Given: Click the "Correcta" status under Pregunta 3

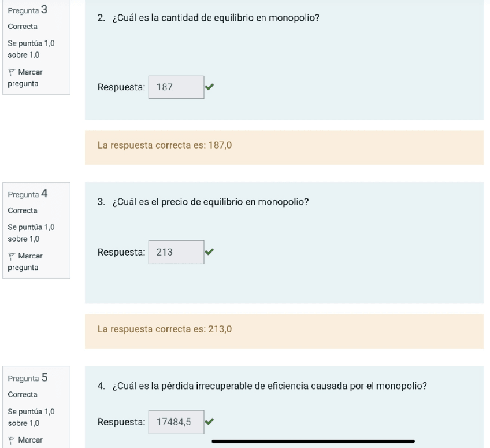Looking at the screenshot, I should [22, 27].
